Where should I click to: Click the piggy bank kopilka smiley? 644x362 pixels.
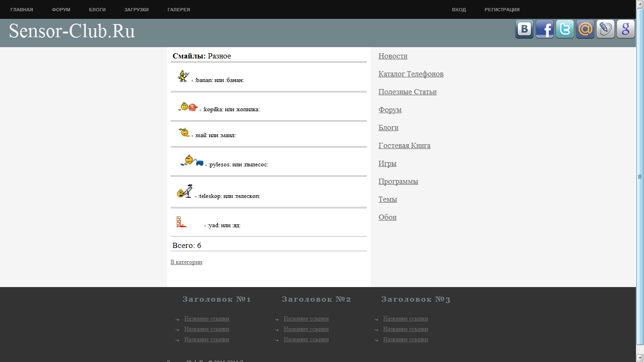tap(188, 107)
